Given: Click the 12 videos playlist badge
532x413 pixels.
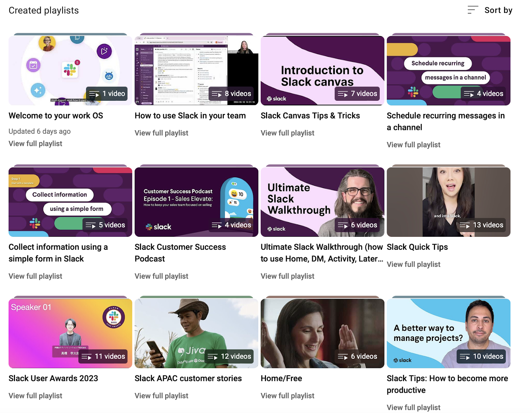Looking at the screenshot, I should click(x=229, y=356).
